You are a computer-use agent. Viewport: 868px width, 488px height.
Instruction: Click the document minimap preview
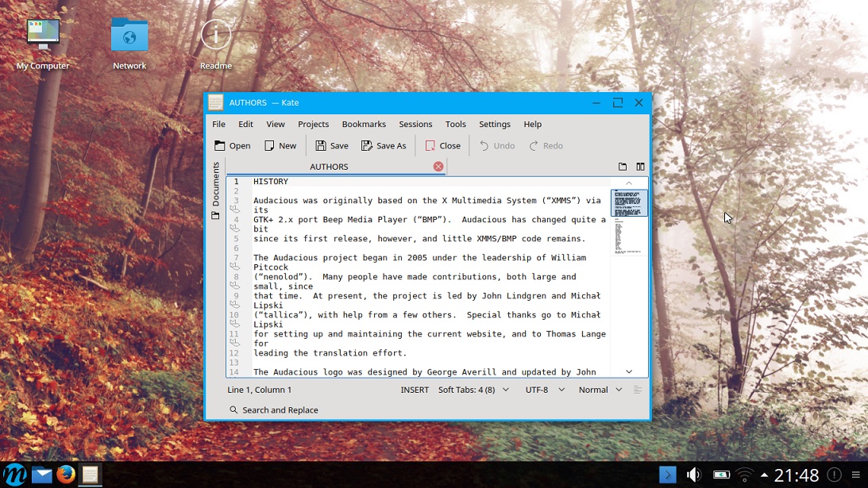(x=629, y=222)
